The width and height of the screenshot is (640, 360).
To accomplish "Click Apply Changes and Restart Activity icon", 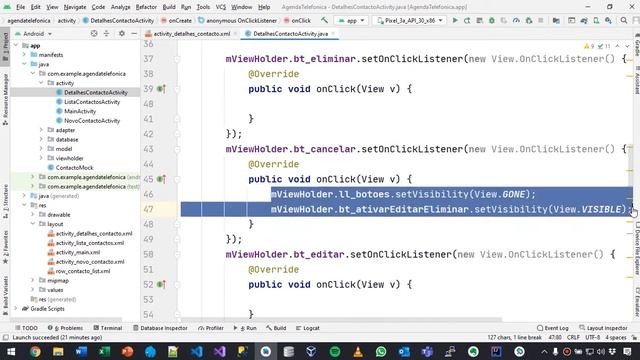I will (467, 20).
